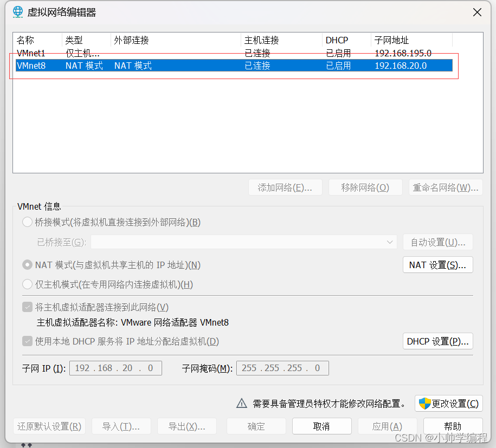This screenshot has height=448, width=496.
Task: Click the Virtual Network Editor globe icon
Action: pyautogui.click(x=18, y=12)
